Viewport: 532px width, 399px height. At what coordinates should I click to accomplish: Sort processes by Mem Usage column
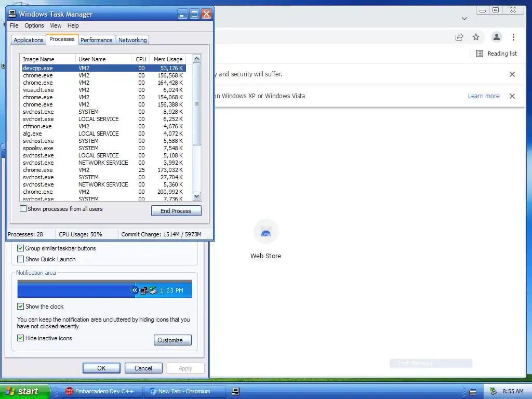[168, 59]
